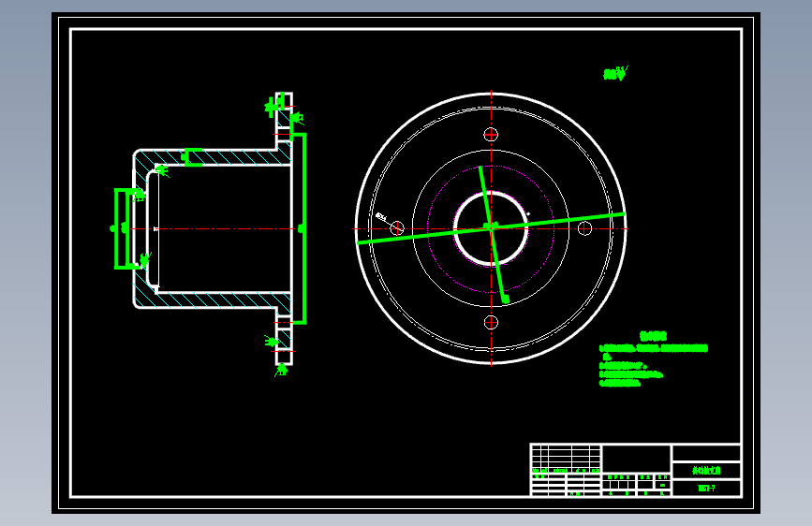Select the surface roughness symbol above the circular view
Image resolution: width=812 pixels, height=526 pixels.
(x=615, y=73)
